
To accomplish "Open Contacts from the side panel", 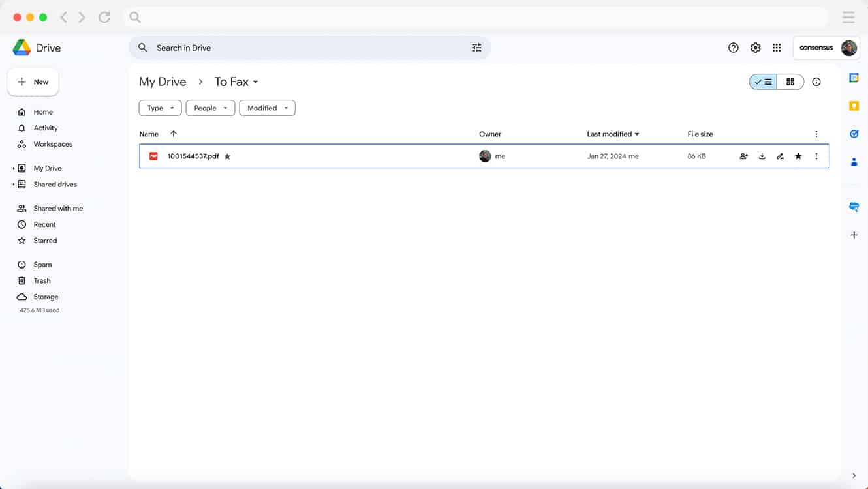I will 854,162.
